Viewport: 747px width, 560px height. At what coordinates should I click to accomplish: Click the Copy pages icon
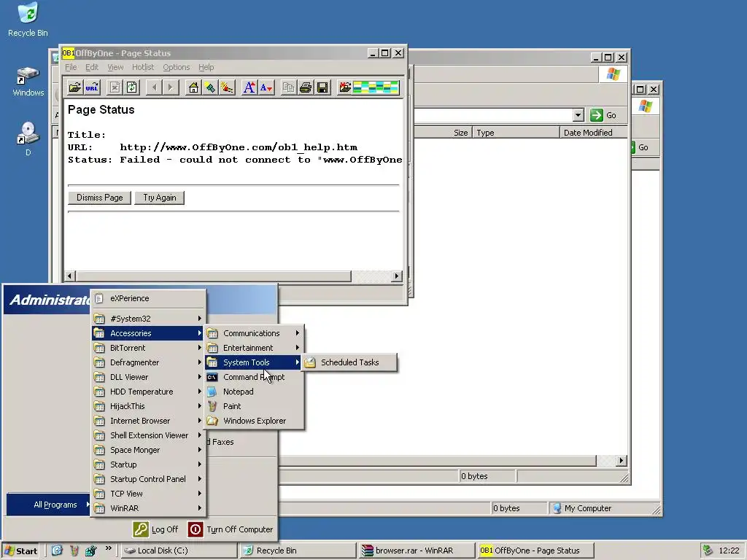[288, 87]
